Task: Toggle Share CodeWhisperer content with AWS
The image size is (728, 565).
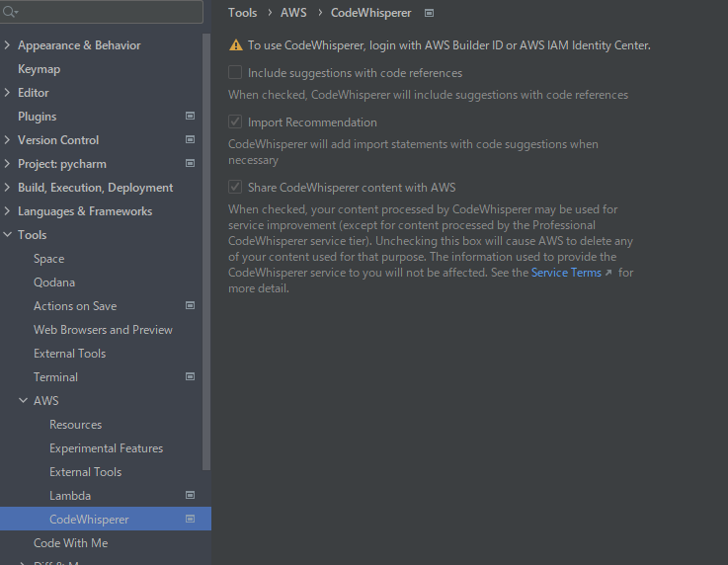Action: (x=235, y=187)
